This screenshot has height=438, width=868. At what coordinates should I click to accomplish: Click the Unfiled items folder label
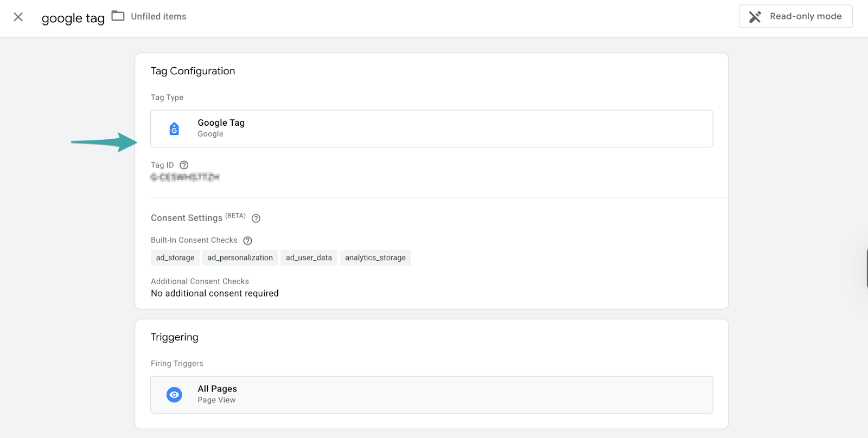(158, 16)
